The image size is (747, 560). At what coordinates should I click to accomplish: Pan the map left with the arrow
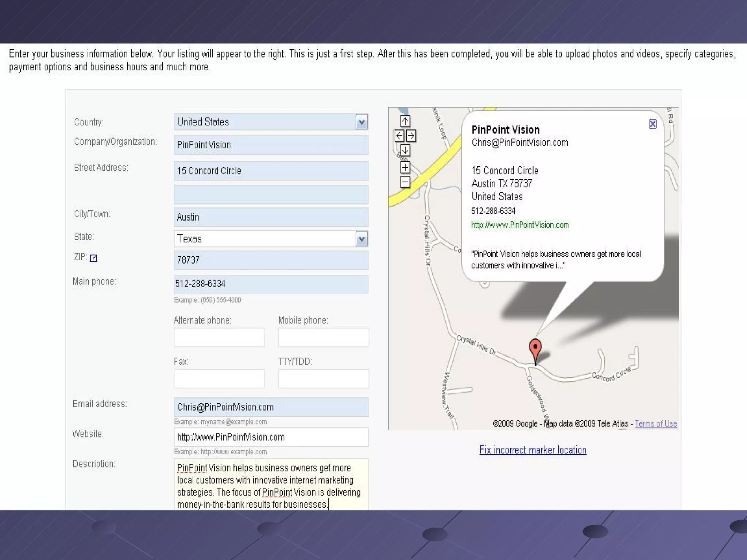(399, 136)
